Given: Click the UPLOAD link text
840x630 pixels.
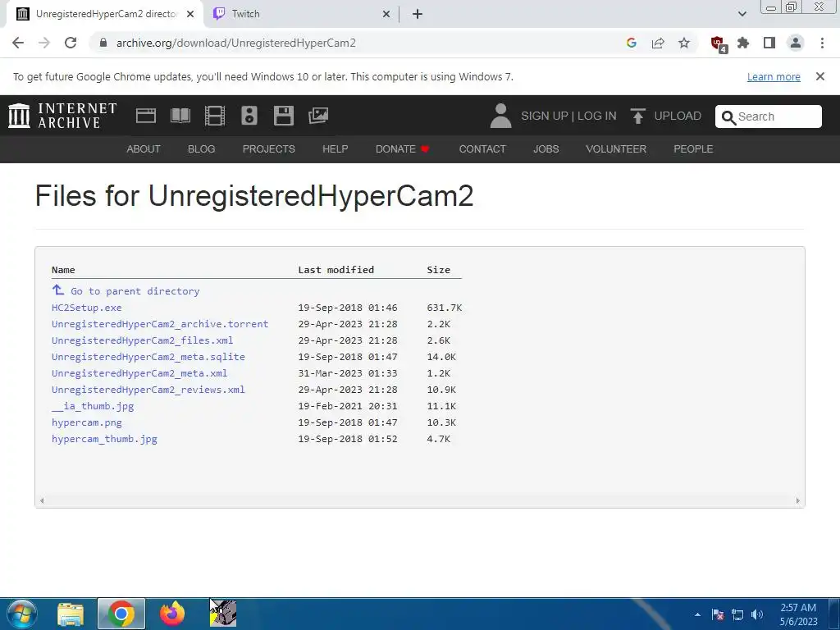Looking at the screenshot, I should coord(678,116).
